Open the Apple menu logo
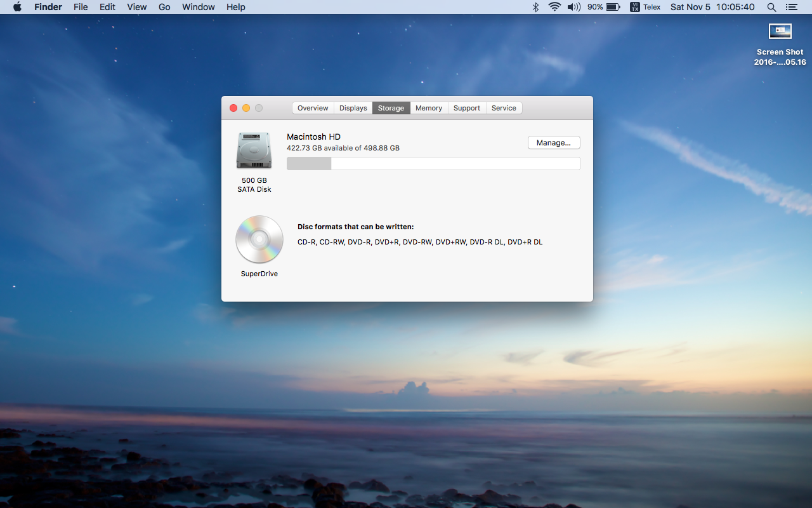The width and height of the screenshot is (812, 508). point(17,7)
